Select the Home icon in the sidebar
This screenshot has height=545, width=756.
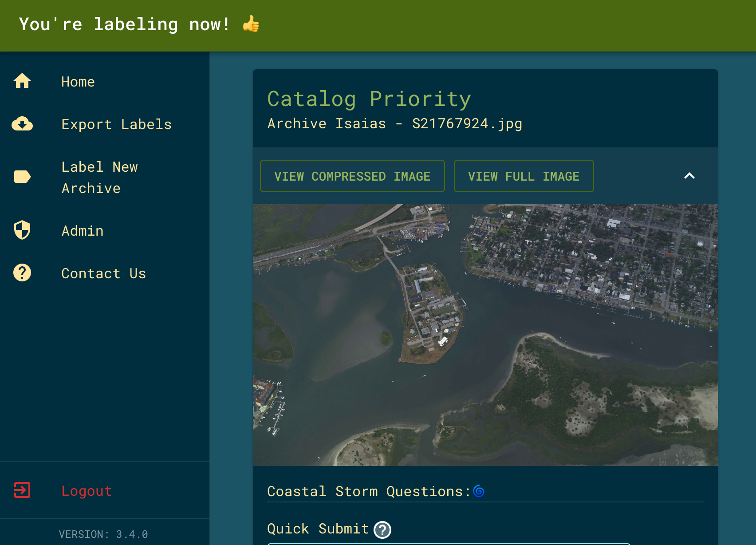22,81
